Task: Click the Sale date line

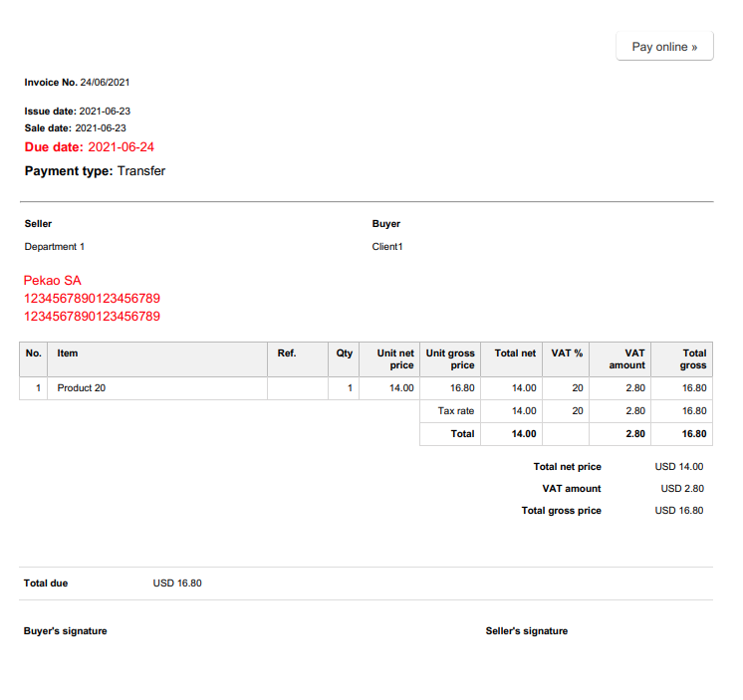Action: click(76, 128)
